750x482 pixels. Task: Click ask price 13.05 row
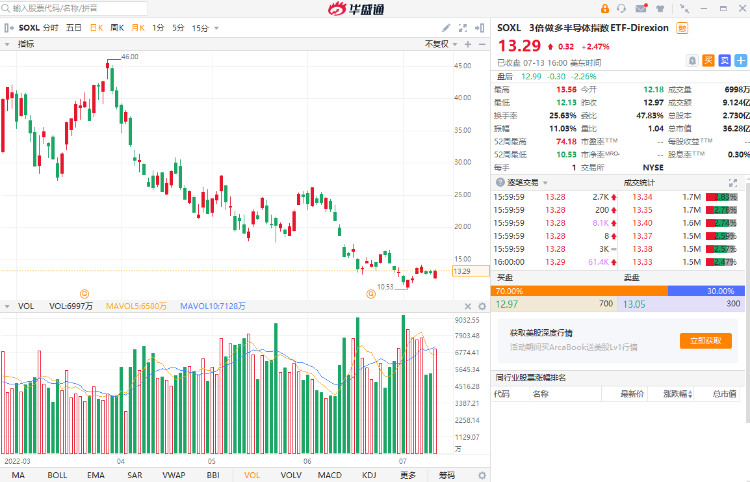click(681, 304)
